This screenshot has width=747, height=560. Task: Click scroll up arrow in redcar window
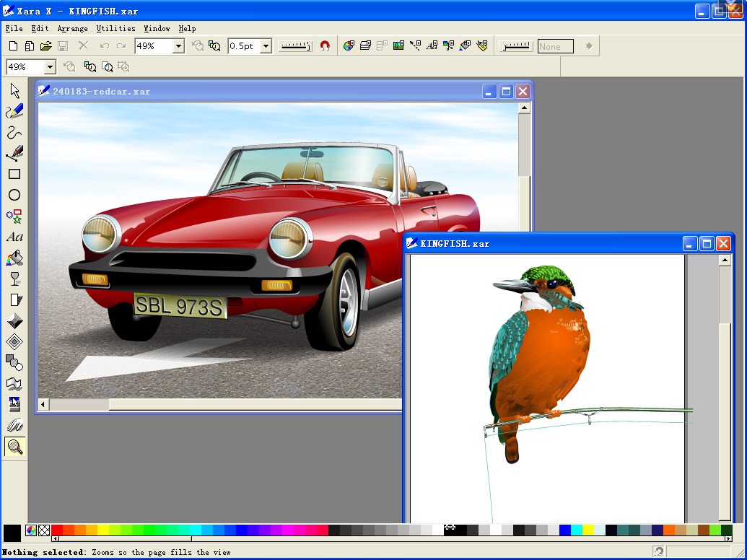524,108
